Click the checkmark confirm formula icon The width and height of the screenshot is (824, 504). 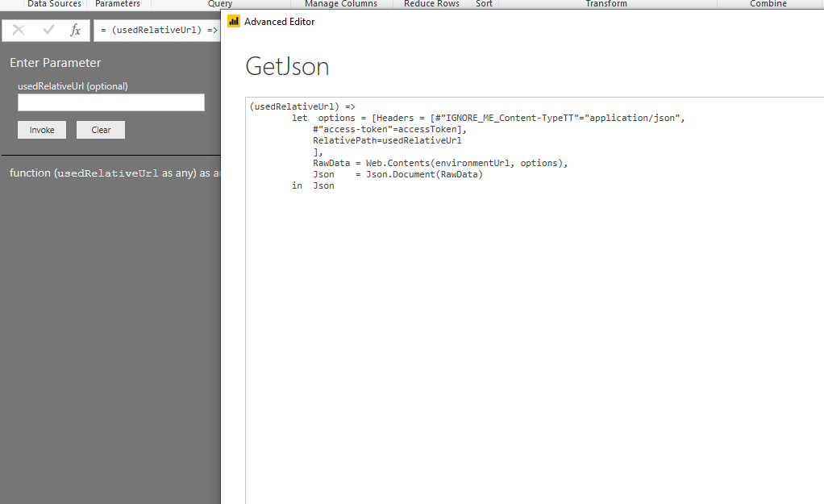(x=49, y=30)
